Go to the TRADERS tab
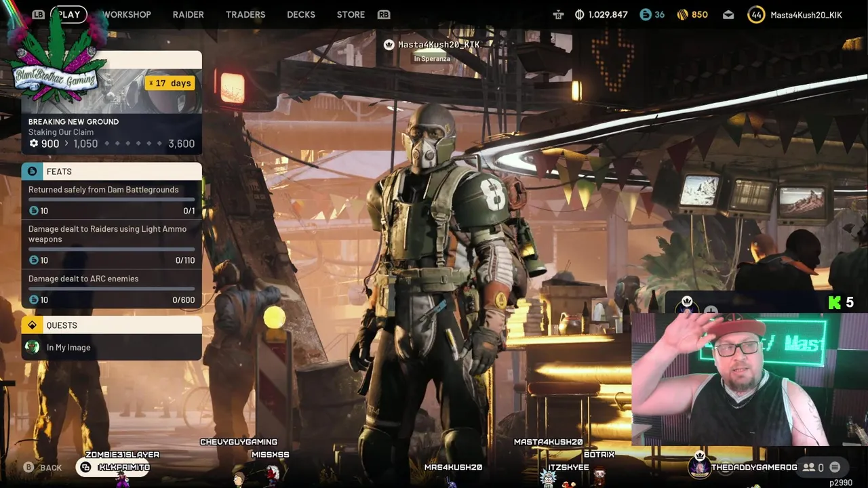The width and height of the screenshot is (868, 488). point(245,14)
